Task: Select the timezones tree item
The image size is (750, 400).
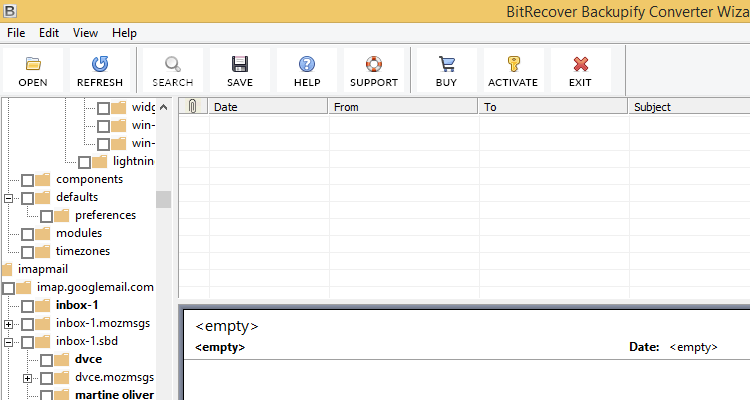Action: pos(83,251)
